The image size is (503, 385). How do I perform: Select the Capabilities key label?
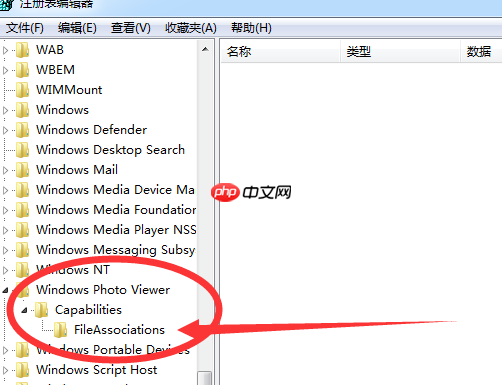click(x=88, y=310)
